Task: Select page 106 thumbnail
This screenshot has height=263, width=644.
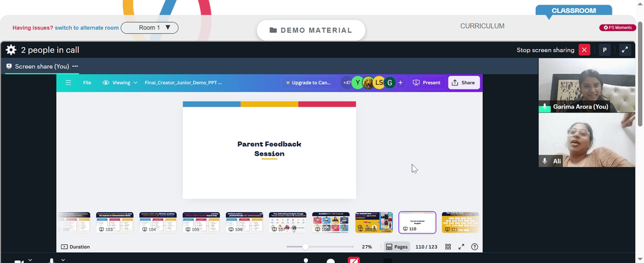Action: [x=244, y=222]
